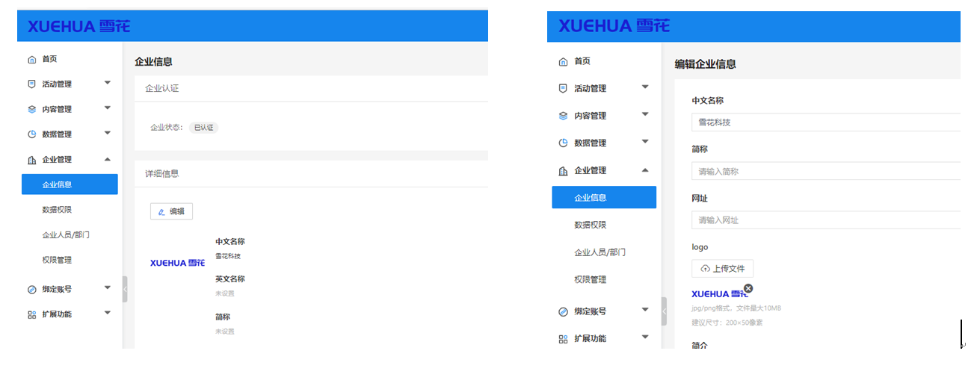Viewport: 980px width, 389px height.
Task: Click the 编辑企业信息 page heading
Action: click(706, 64)
